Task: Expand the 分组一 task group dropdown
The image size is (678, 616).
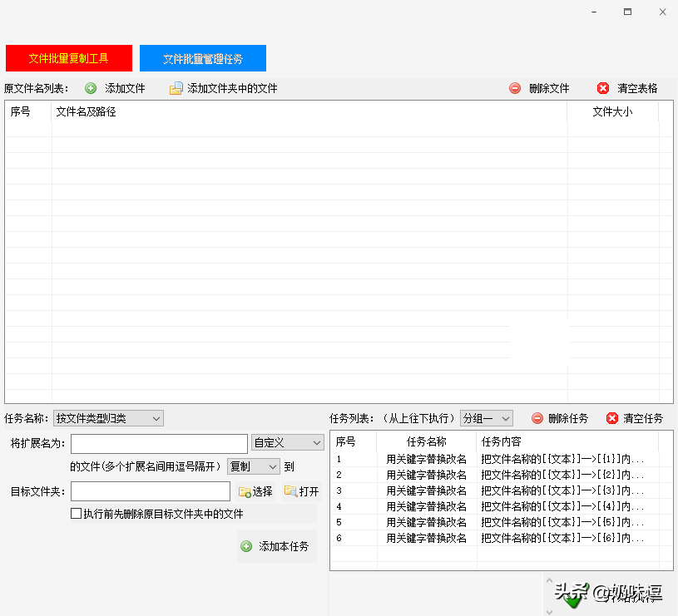Action: [486, 418]
